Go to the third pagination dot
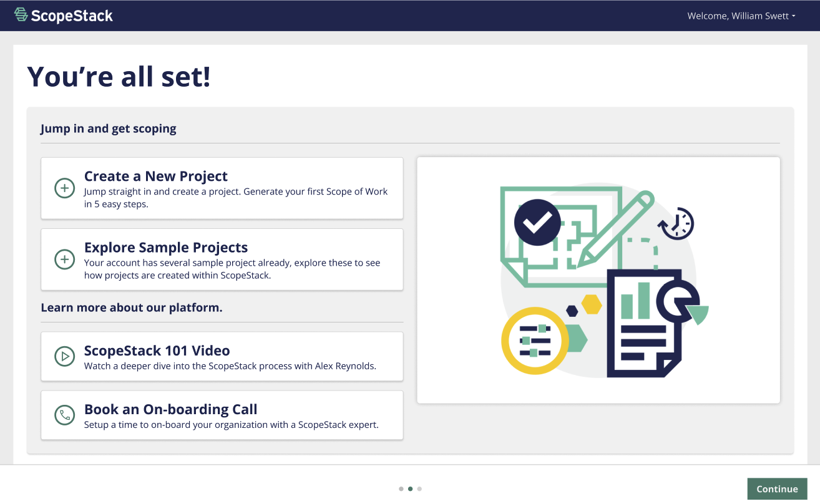820x504 pixels. coord(419,489)
